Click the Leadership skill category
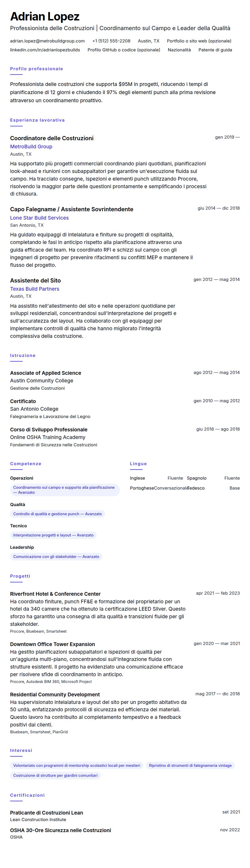The height and width of the screenshot is (868, 250). [22, 547]
